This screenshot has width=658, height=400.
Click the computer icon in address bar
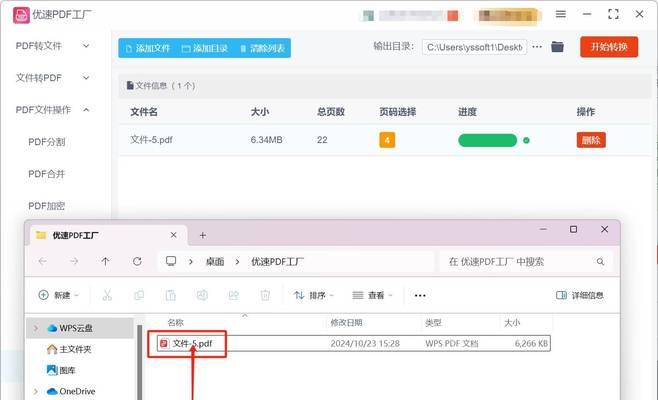point(171,261)
